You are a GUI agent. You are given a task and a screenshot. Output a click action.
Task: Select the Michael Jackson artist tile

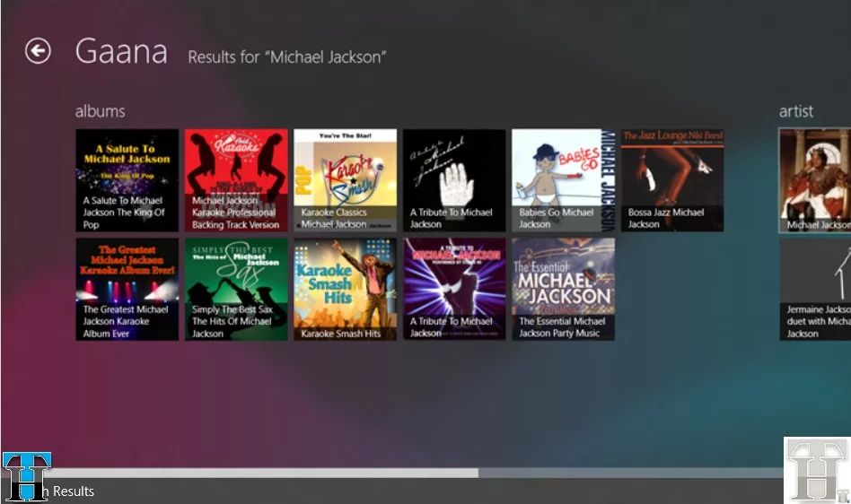[814, 180]
